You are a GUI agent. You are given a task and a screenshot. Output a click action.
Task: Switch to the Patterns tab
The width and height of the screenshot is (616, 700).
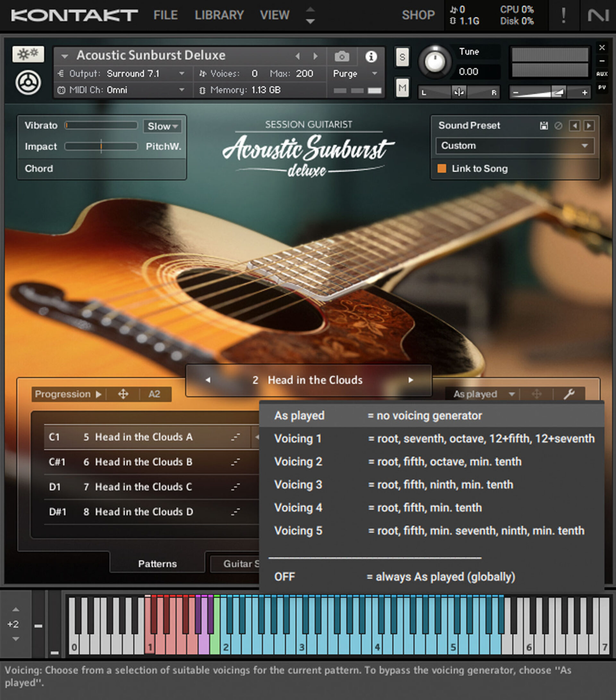point(157,564)
